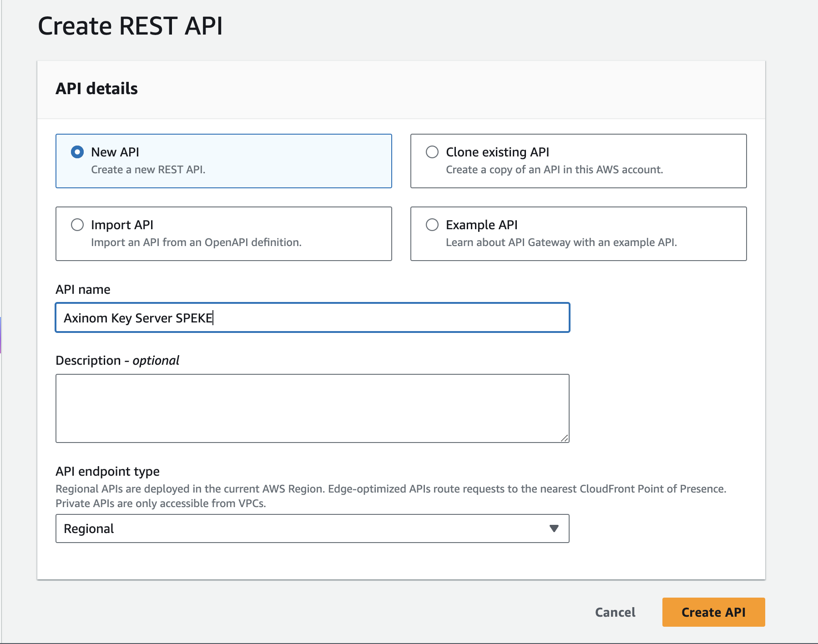Click the "Create REST API" page title

coord(130,26)
